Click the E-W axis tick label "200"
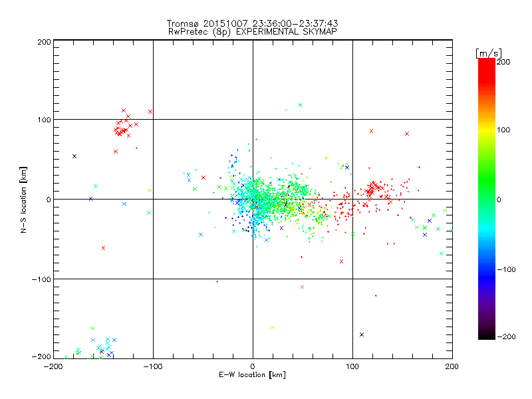The width and height of the screenshot is (532, 399). (x=452, y=366)
